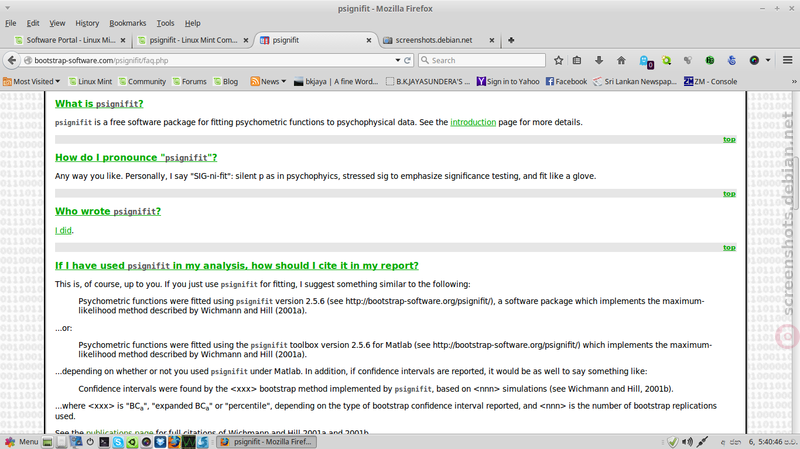Select psignifit - Mozilla Firefox taskbar window button
Viewport: 800px width, 449px height.
coord(266,442)
